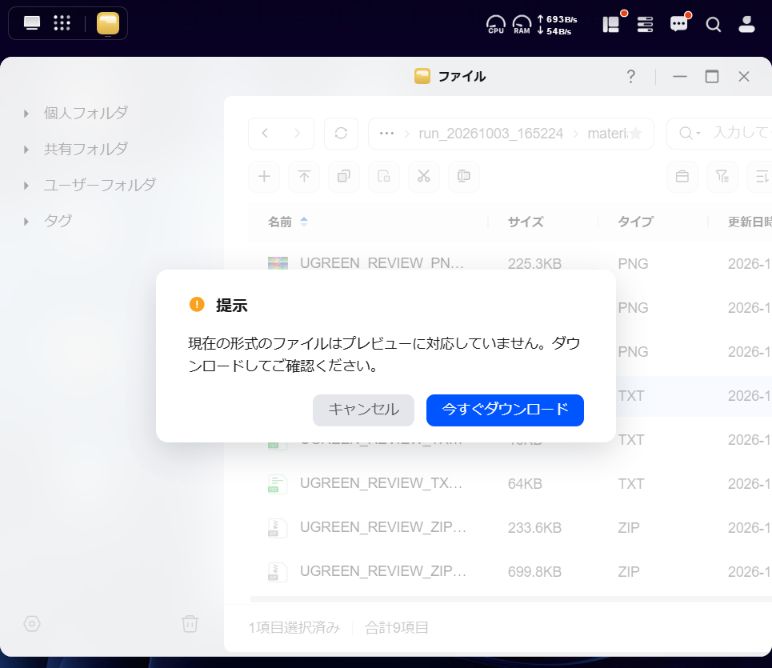Open the sidebar settings gear icon
772x668 pixels.
(x=32, y=624)
